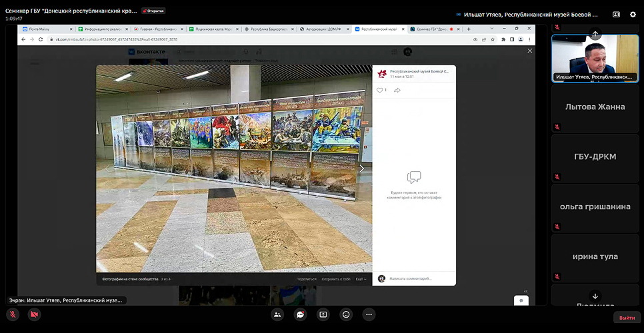The width and height of the screenshot is (644, 333).
Task: Click the 11 мая в 12:01 post date
Action: click(x=402, y=77)
